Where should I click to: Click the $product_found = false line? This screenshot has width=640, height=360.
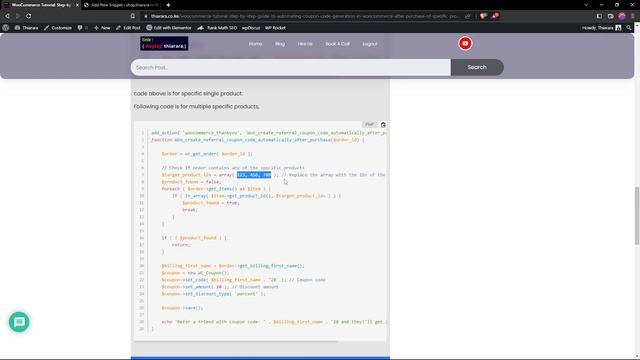[x=191, y=182]
